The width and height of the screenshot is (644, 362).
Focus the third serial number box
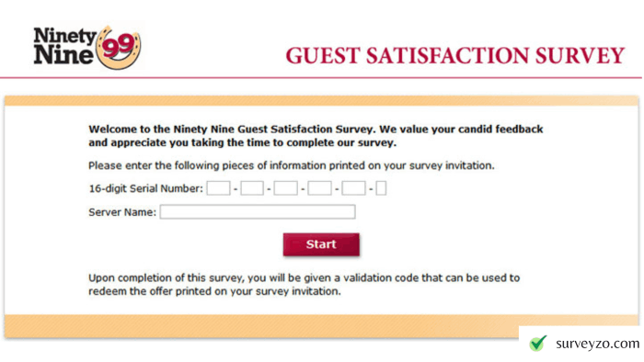tap(286, 188)
